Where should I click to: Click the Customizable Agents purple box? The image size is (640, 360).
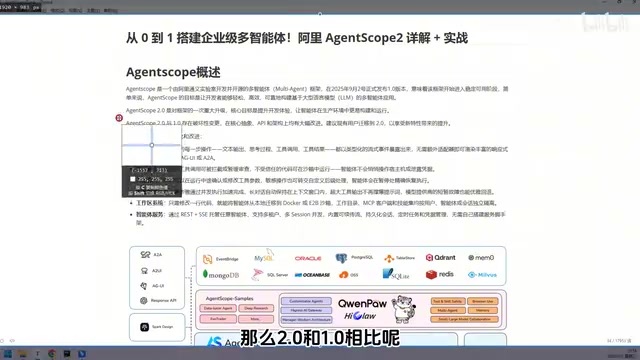[306, 301]
